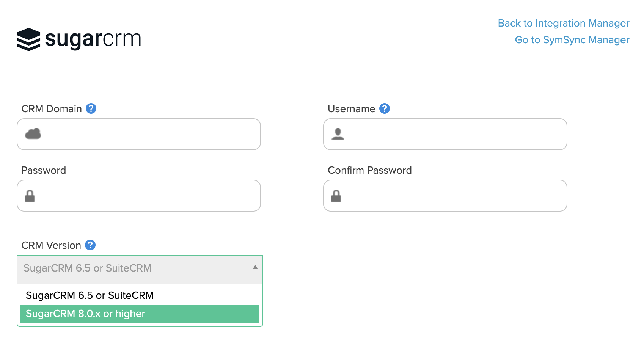The image size is (644, 339).
Task: Click the SugarCRM stacked-layers logo icon
Action: pyautogui.click(x=28, y=39)
